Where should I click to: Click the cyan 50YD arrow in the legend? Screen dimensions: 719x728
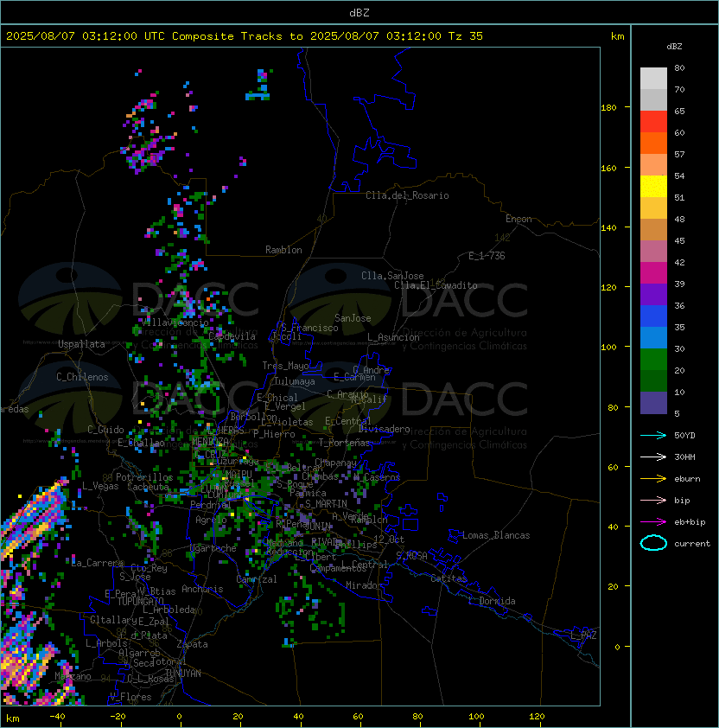click(653, 435)
